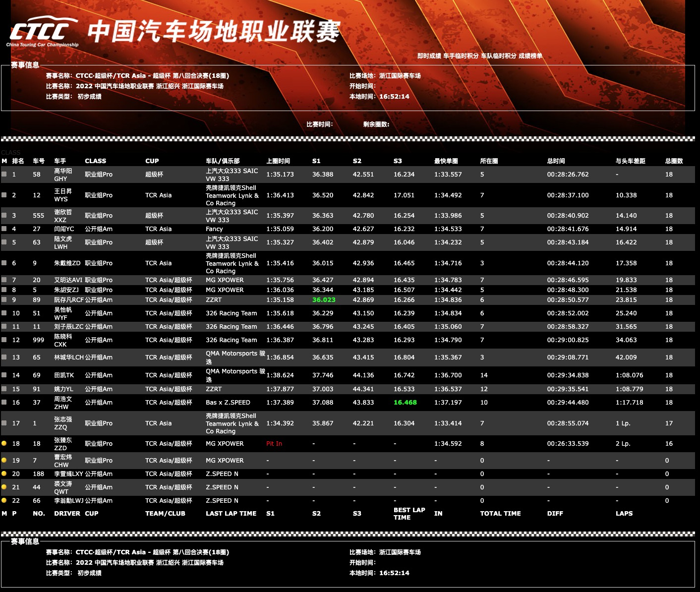
Task: Click the 车队/俱乐部 column header
Action: [223, 161]
